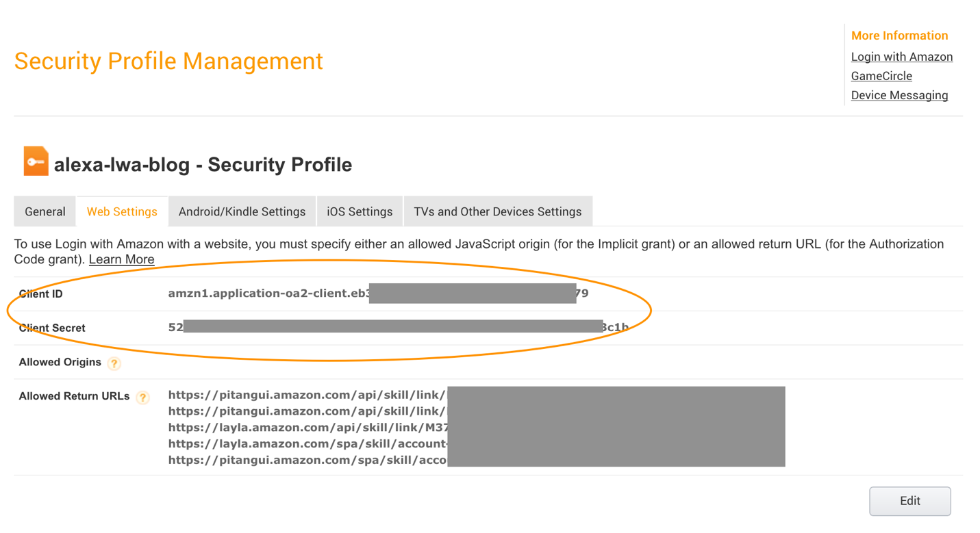The width and height of the screenshot is (980, 533).
Task: Open the Android/Kindle Settings tab
Action: coord(242,211)
